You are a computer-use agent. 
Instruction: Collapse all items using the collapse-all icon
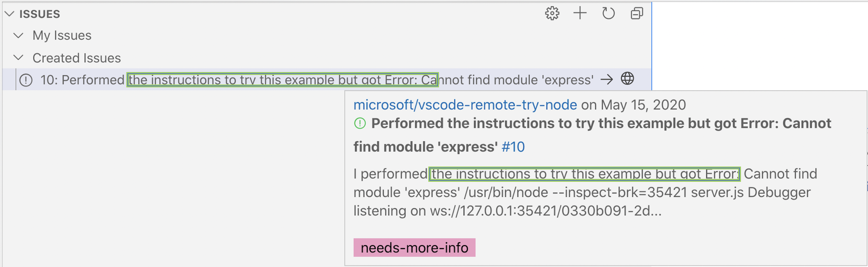tap(637, 13)
